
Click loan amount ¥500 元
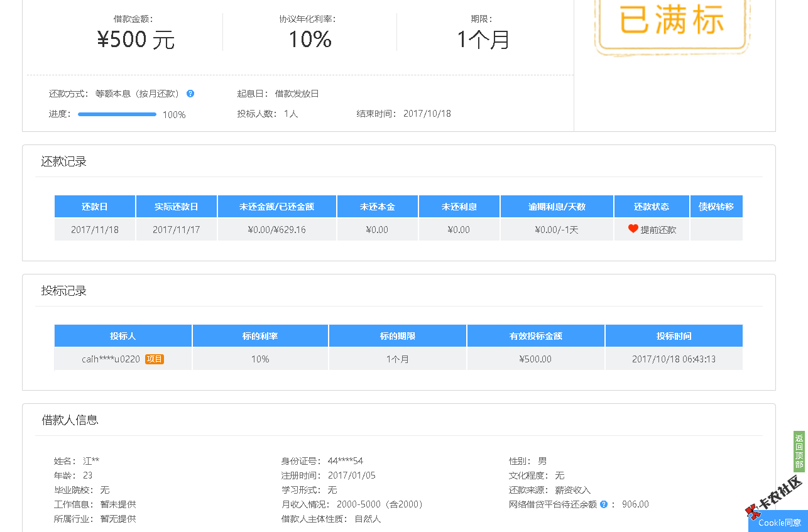[136, 40]
